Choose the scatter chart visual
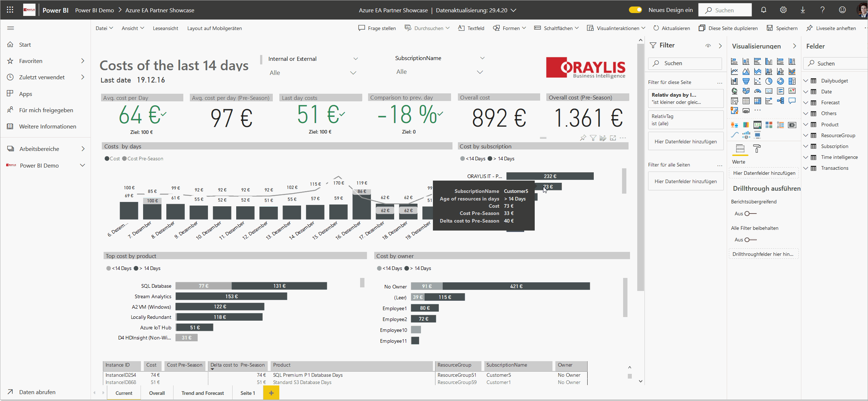The image size is (868, 401). 758,81
